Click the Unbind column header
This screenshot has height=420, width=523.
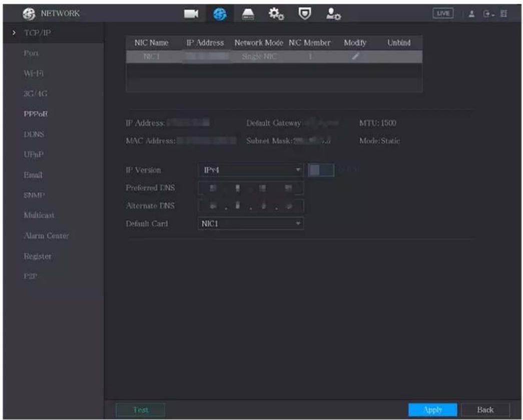click(x=399, y=42)
